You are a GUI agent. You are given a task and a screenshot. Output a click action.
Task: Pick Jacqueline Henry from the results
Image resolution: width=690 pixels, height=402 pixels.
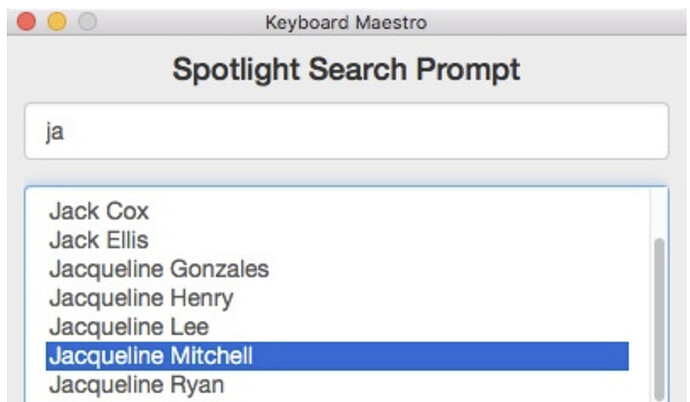pyautogui.click(x=141, y=298)
